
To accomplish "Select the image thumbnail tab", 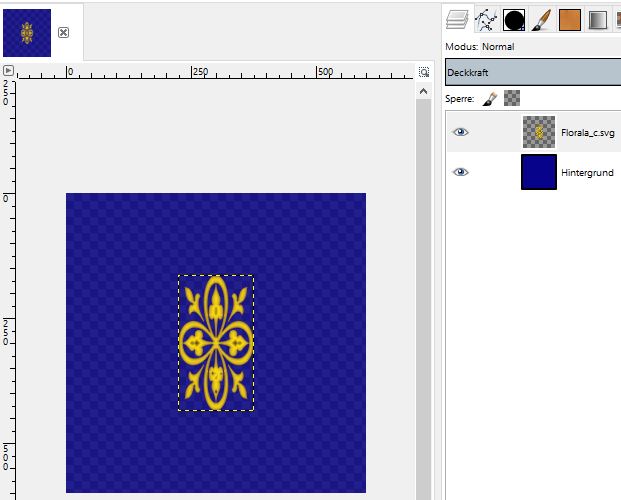I will pyautogui.click(x=27, y=33).
